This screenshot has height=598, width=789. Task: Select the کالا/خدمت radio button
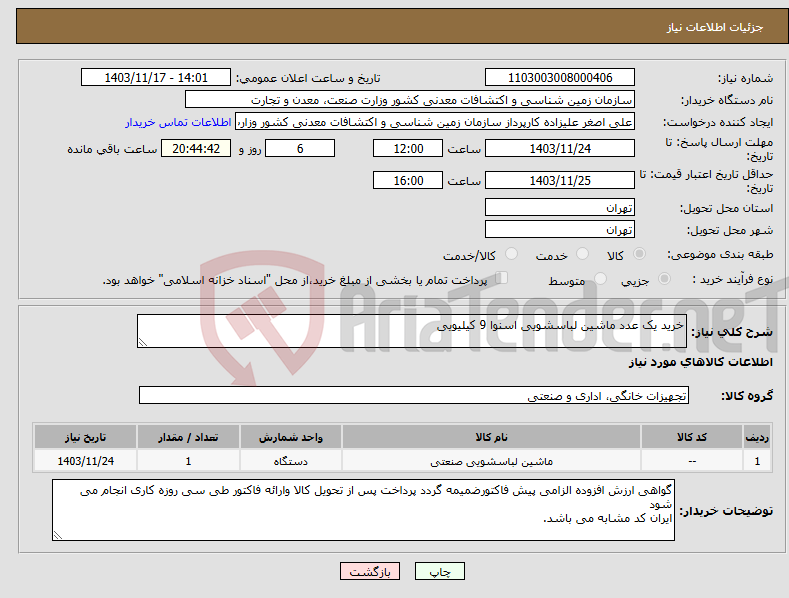coord(511,254)
